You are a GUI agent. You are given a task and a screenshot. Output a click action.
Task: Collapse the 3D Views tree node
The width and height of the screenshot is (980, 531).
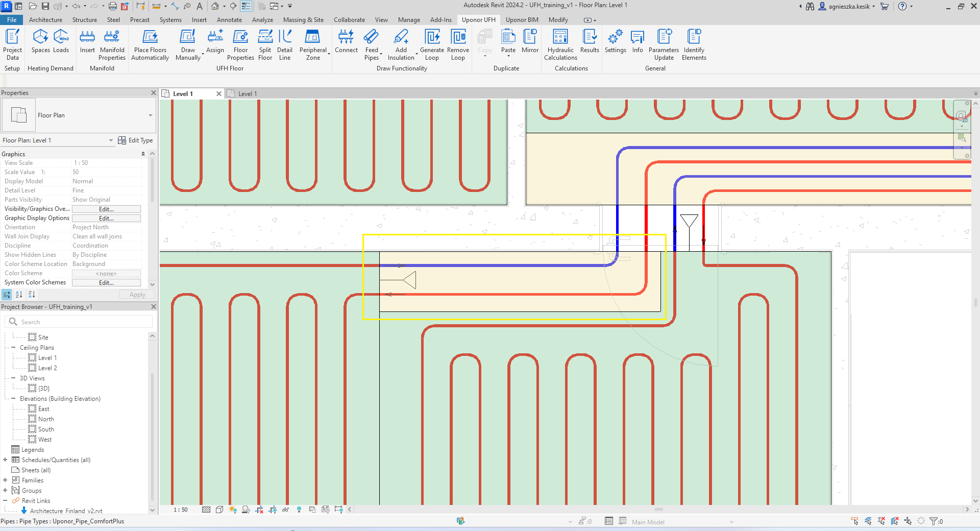pyautogui.click(x=13, y=378)
